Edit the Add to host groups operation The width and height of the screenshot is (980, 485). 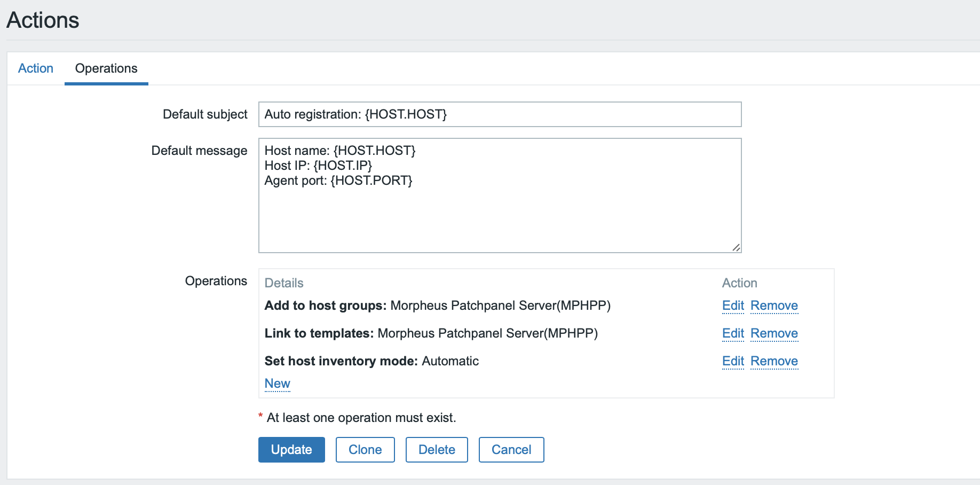click(x=733, y=306)
